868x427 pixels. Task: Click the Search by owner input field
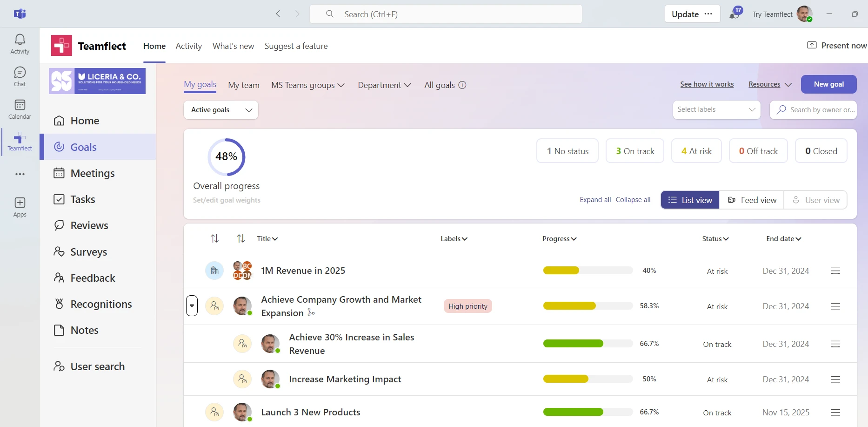(820, 109)
